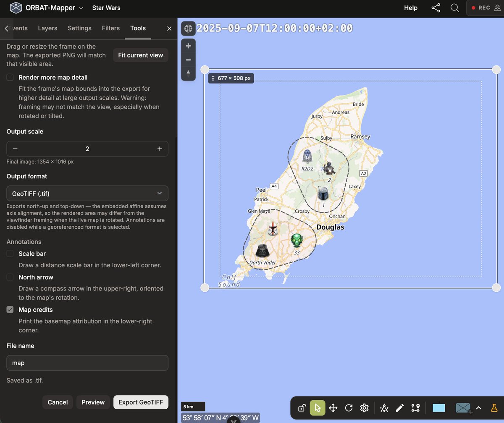504x423 pixels.
Task: Open the Output format GeoTIFF dropdown
Action: [x=87, y=193]
